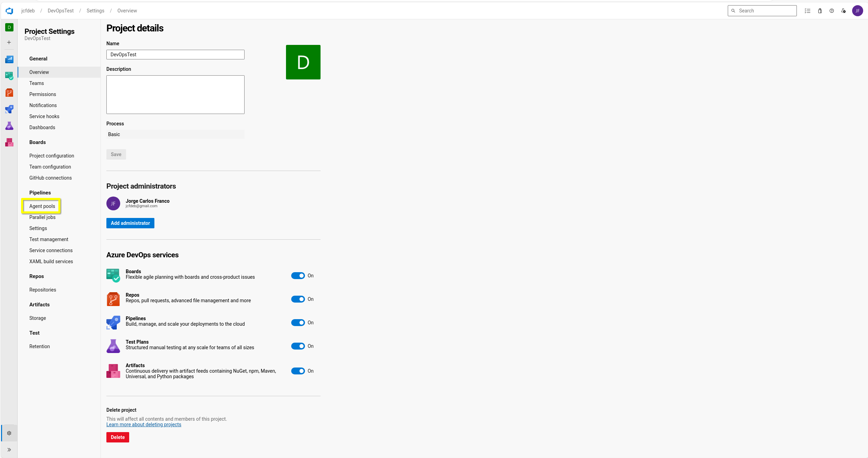
Task: Click the Artifacts service icon
Action: tap(113, 371)
